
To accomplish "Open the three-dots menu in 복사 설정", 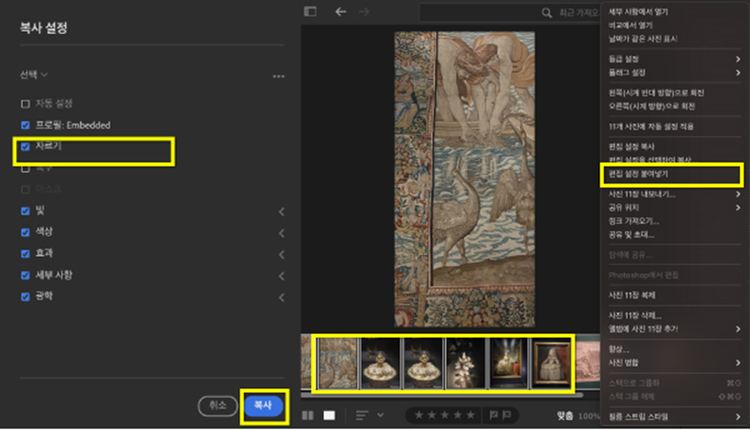I will [x=278, y=76].
